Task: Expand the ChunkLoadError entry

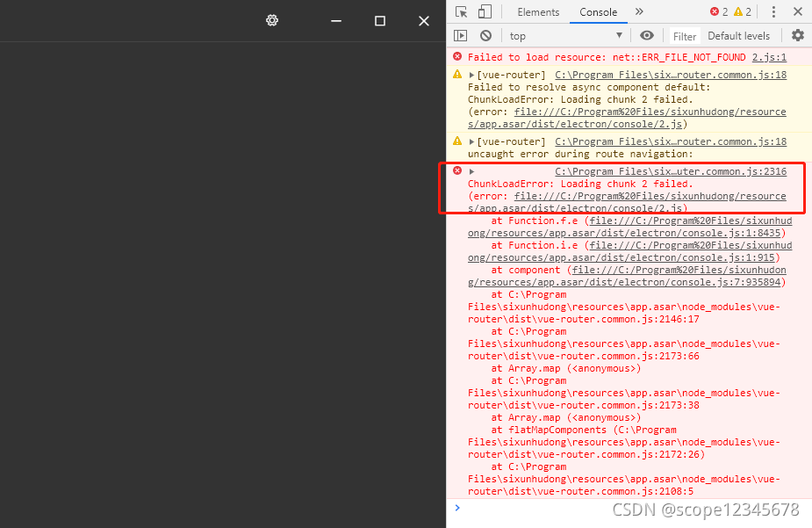Action: (471, 171)
